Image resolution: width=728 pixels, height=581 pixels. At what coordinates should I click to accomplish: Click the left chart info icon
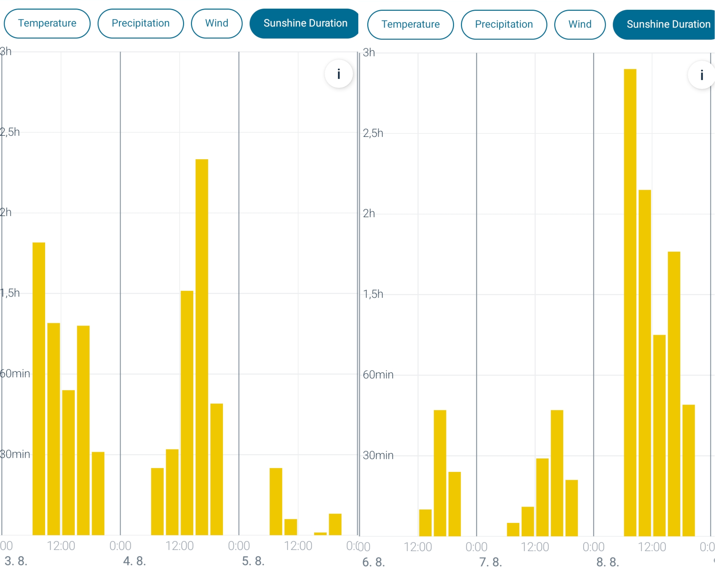click(x=338, y=74)
